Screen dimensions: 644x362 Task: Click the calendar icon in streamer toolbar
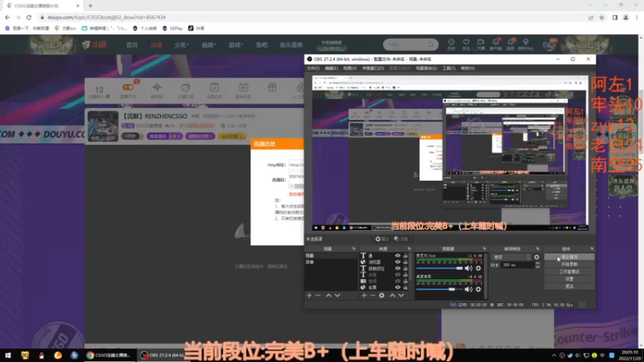243,87
